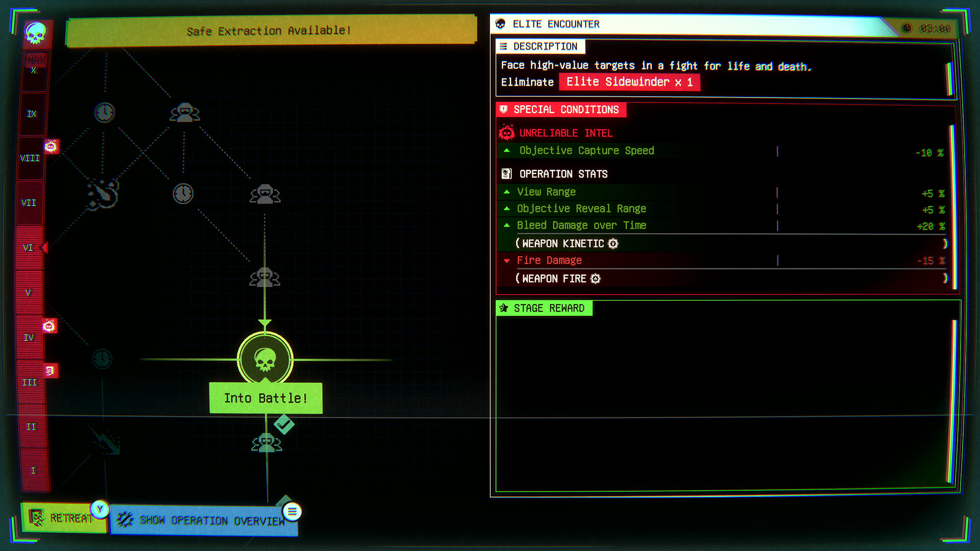Click the top enemy squad node on the map

(185, 113)
